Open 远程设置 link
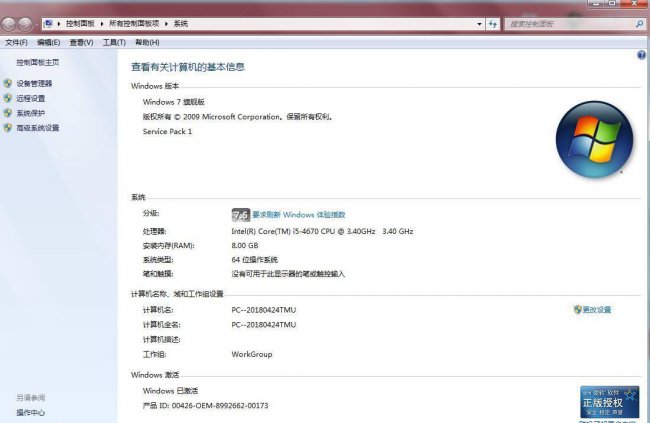 click(31, 98)
